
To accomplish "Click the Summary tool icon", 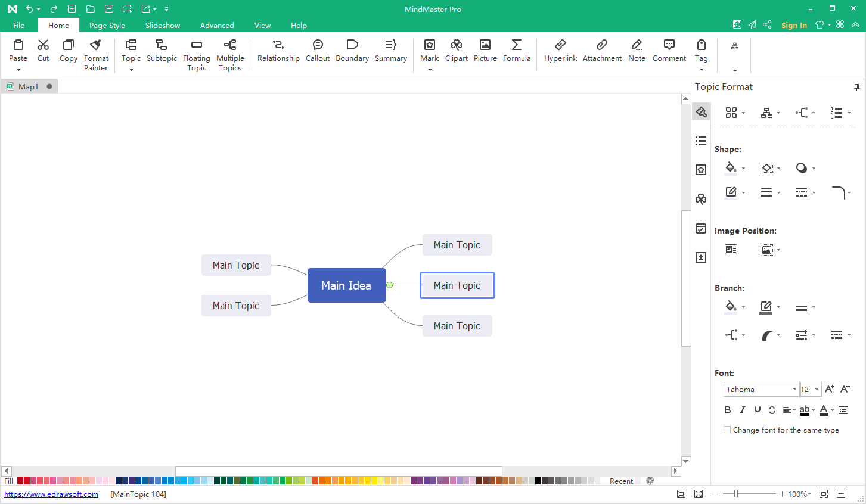I will (390, 45).
